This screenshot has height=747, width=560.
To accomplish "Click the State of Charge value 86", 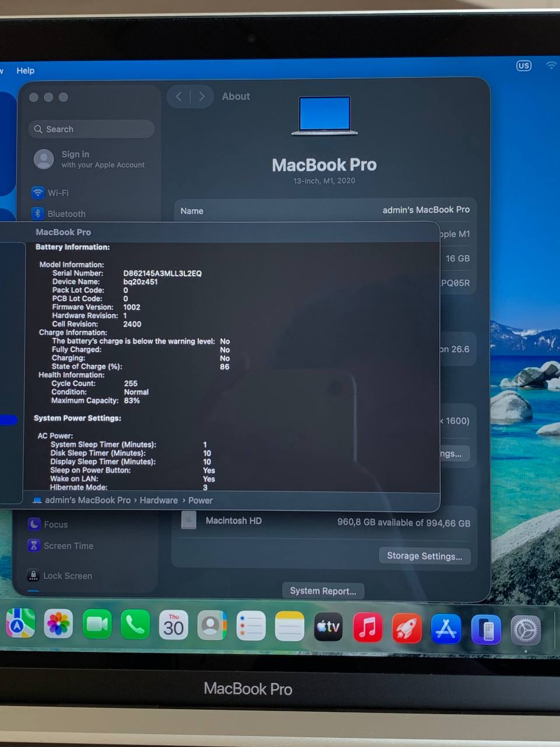I will (225, 366).
